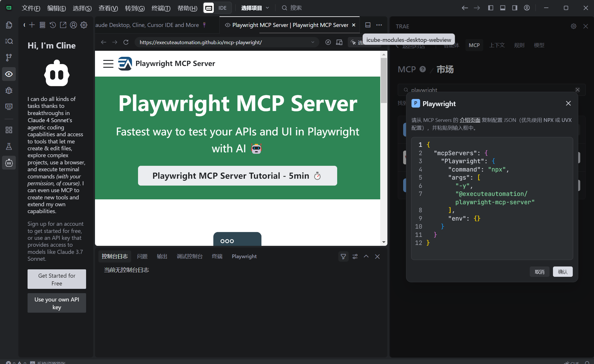Click the webview eye icon in activity bar
Image resolution: width=594 pixels, height=364 pixels.
[x=9, y=74]
